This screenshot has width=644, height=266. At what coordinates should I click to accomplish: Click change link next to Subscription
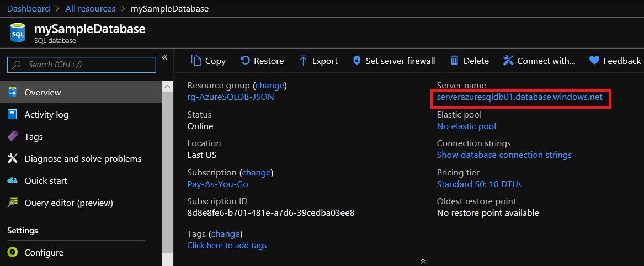[257, 172]
